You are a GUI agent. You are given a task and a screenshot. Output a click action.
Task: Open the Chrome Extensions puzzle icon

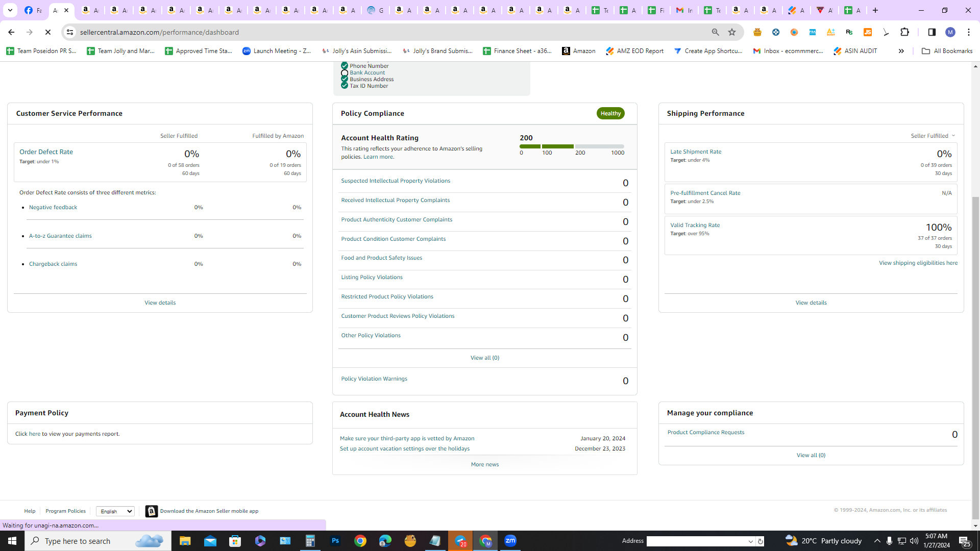click(905, 32)
